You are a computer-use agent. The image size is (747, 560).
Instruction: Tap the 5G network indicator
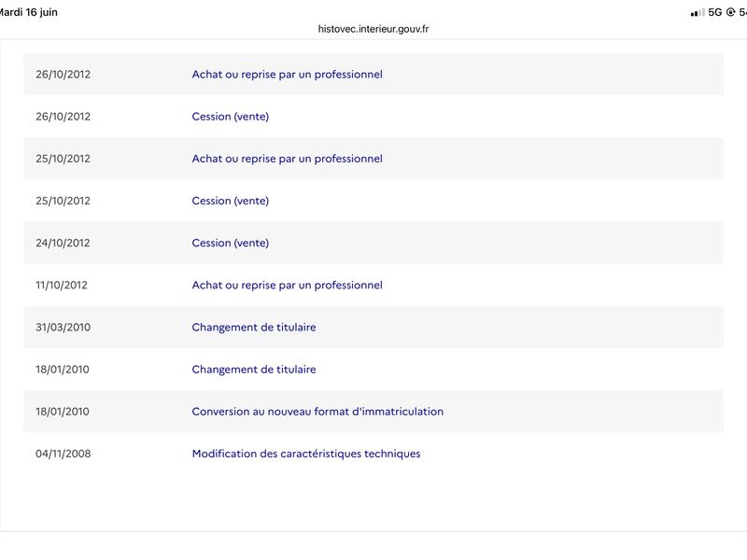pos(715,12)
